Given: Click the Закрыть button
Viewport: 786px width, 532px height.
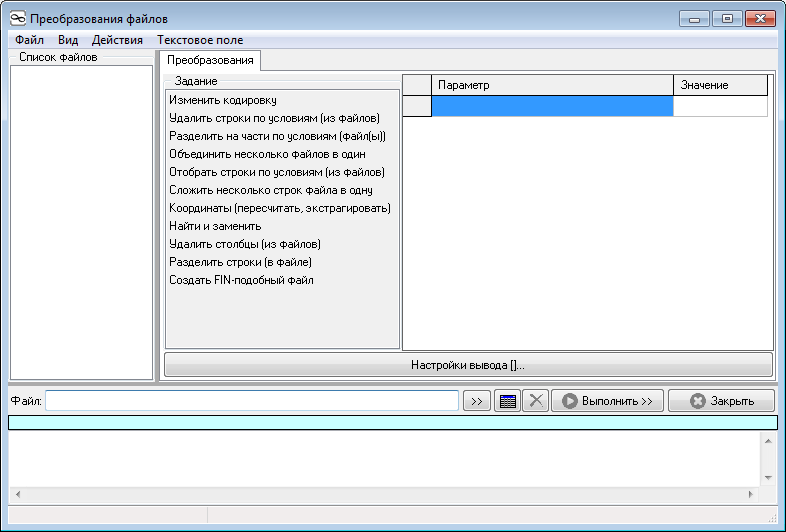Looking at the screenshot, I should [x=721, y=401].
